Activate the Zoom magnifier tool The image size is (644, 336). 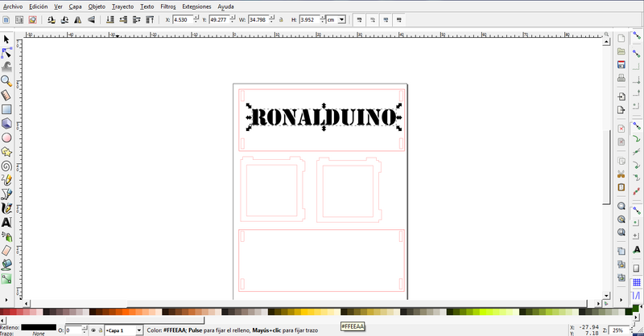click(x=6, y=80)
